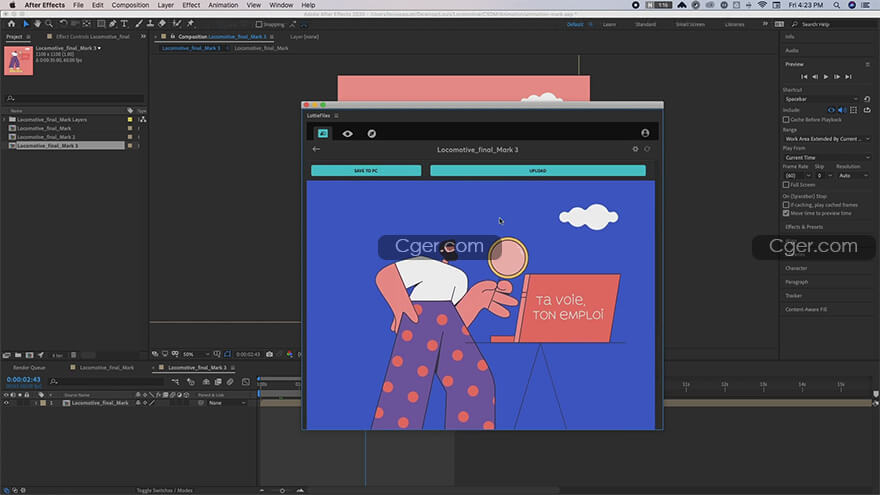Enable the Snapping checkbox
The width and height of the screenshot is (880, 495).
tap(259, 25)
